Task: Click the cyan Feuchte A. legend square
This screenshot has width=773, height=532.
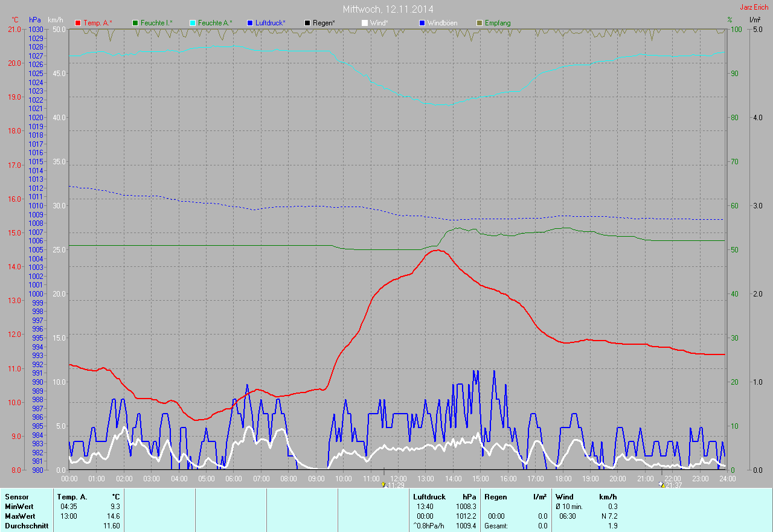Action: tap(193, 23)
